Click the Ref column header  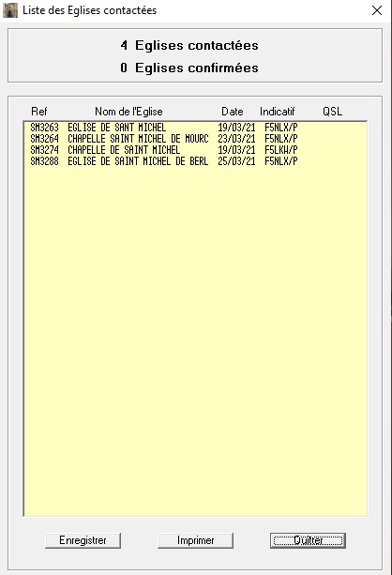[39, 112]
